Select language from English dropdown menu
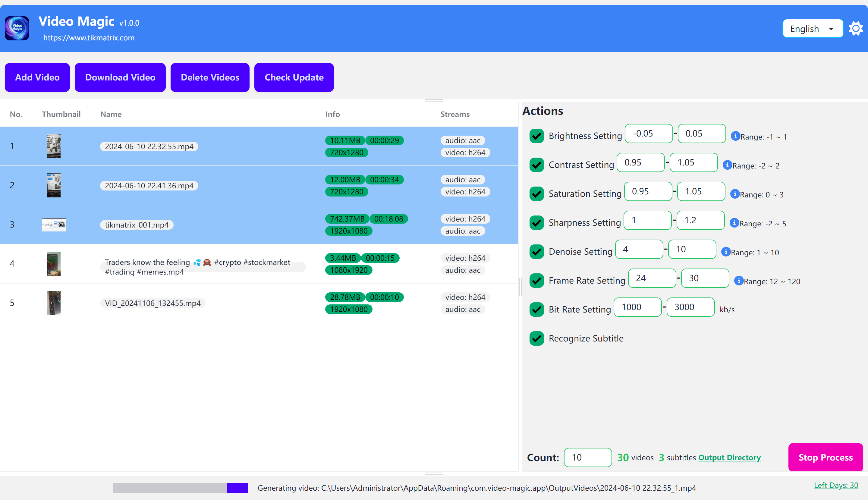 [x=812, y=28]
